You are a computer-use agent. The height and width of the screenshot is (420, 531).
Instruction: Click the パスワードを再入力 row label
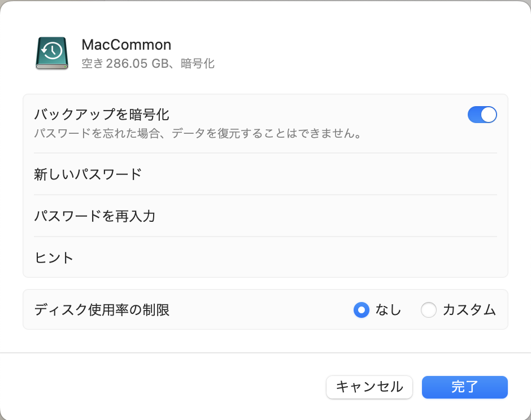pyautogui.click(x=95, y=216)
